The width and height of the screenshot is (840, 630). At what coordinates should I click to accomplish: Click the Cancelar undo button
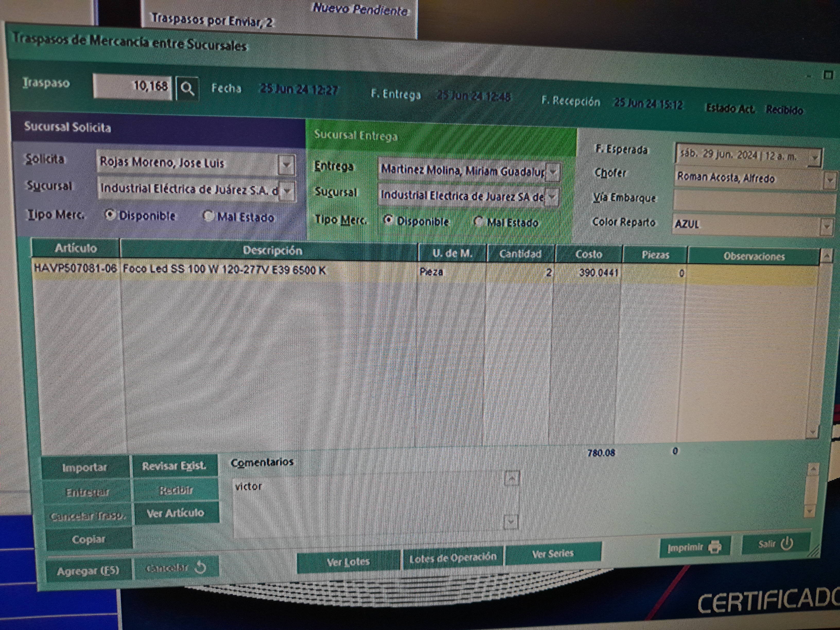pyautogui.click(x=177, y=568)
